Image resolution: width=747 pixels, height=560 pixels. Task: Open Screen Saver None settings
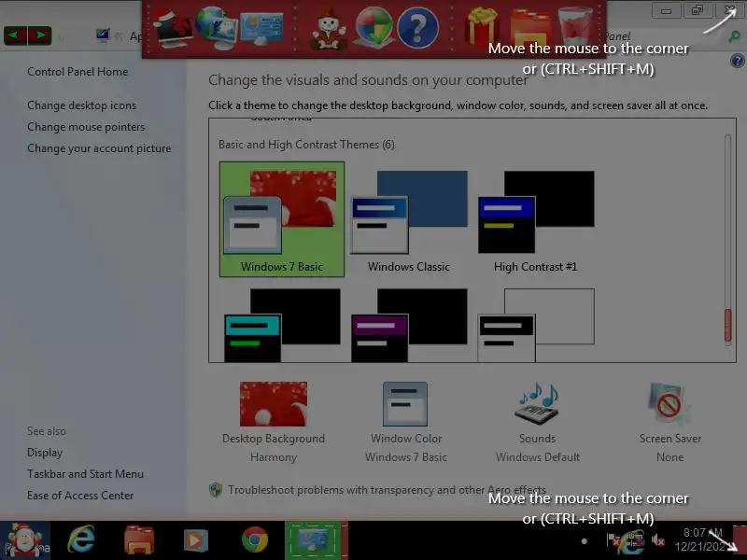click(x=669, y=423)
